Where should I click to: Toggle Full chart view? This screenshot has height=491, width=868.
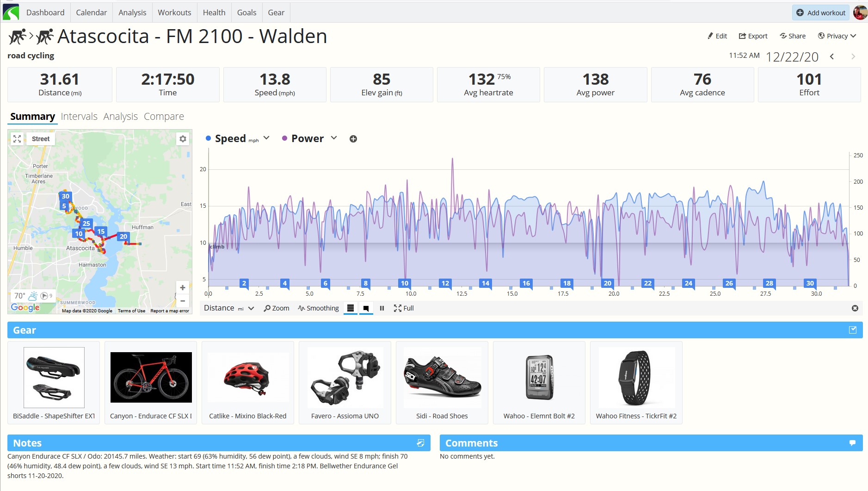coord(404,308)
